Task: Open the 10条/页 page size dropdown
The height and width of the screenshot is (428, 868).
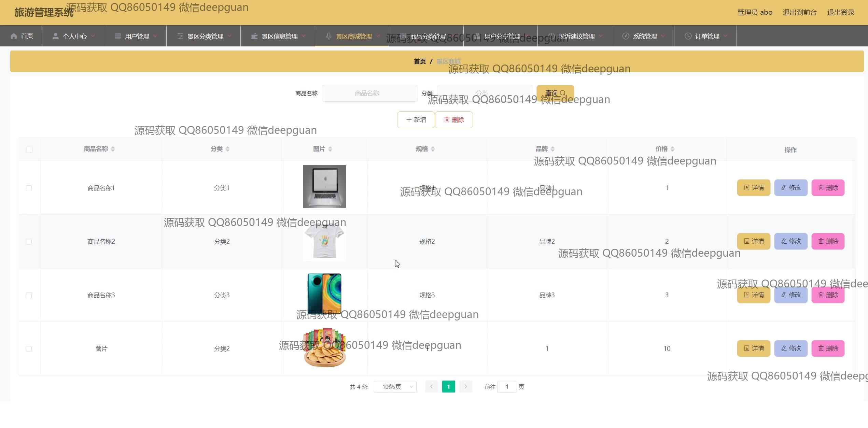Action: coord(395,387)
